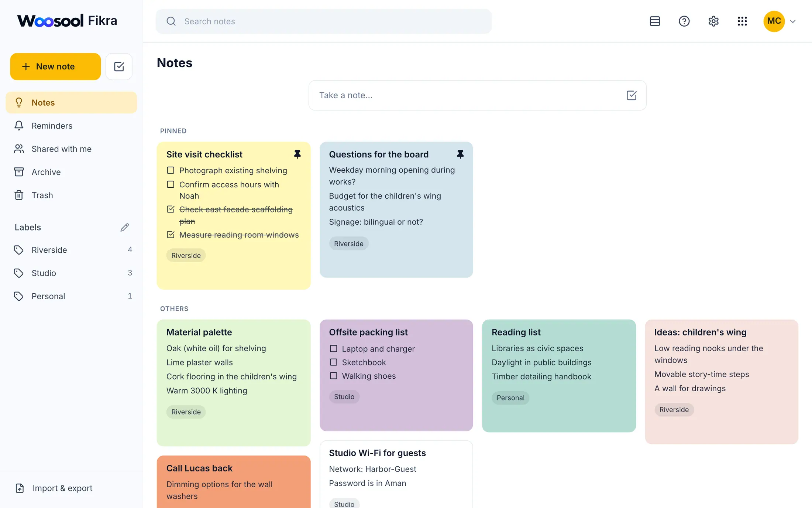
Task: Click Riverside tag on Material palette note
Action: point(186,412)
